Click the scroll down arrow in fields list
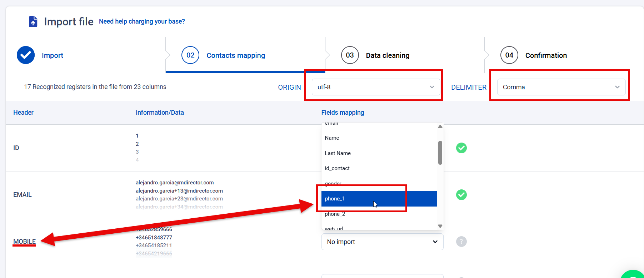644x278 pixels. pos(440,226)
